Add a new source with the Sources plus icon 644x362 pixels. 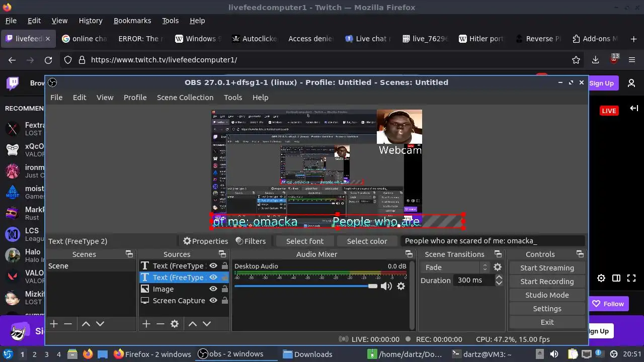pyautogui.click(x=146, y=324)
